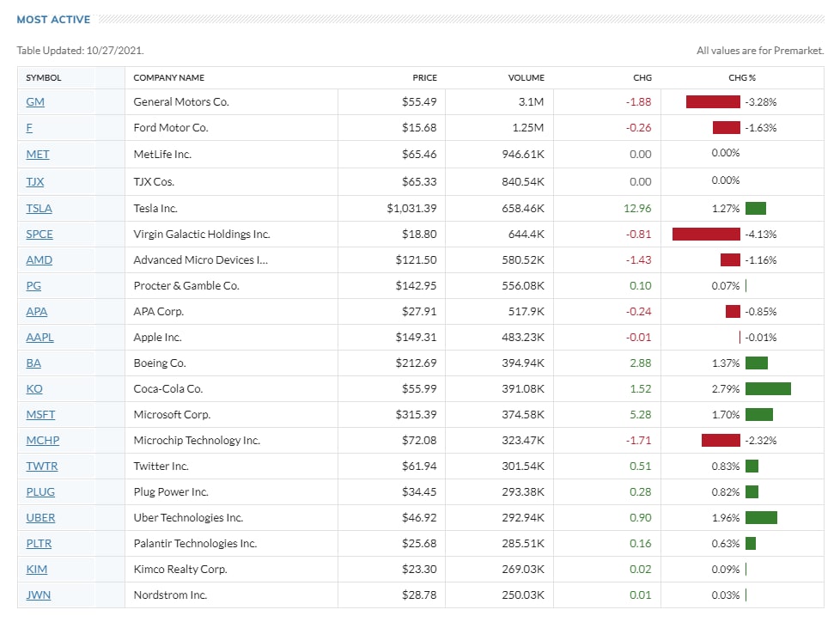This screenshot has height=622, width=840.
Task: Open the PLTR ticker link
Action: pyautogui.click(x=40, y=543)
